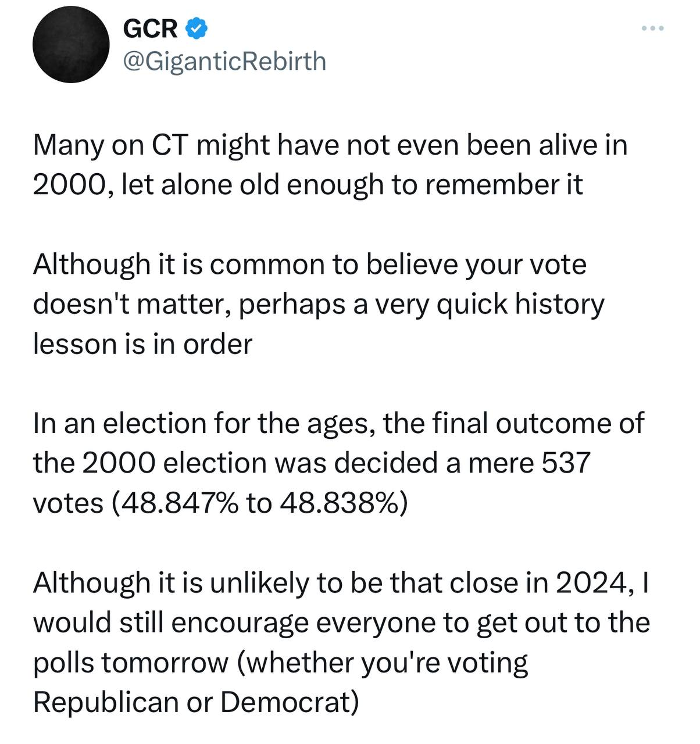The height and width of the screenshot is (744, 700).
Task: Click the words "lesson is in order"
Action: 142,344
